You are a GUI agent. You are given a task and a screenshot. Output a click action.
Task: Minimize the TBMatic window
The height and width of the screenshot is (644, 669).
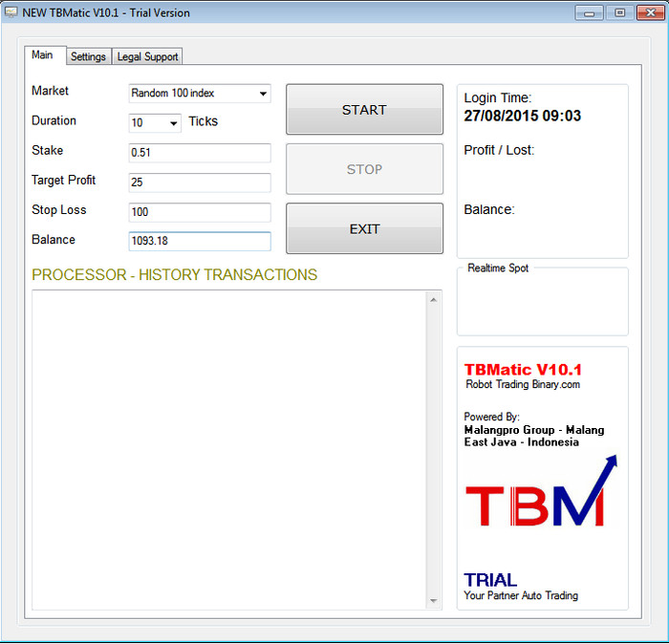click(x=589, y=12)
